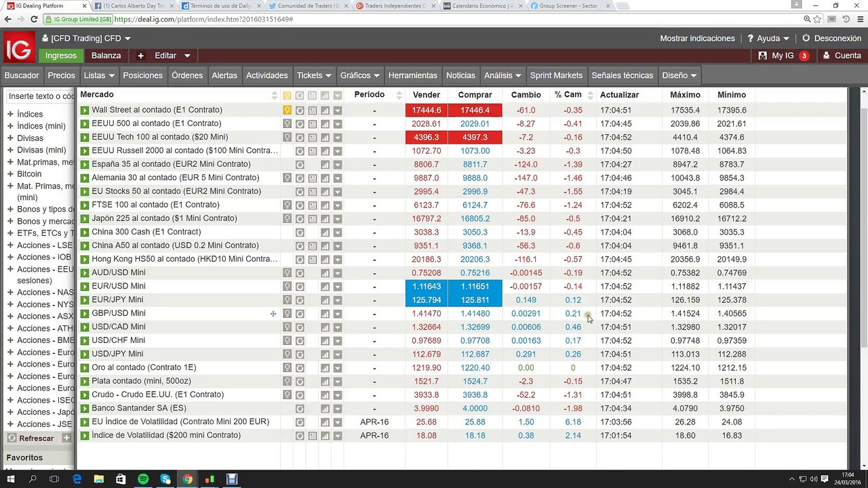Open Spotify from the taskbar
Viewport: 868px width, 488px height.
[143, 479]
